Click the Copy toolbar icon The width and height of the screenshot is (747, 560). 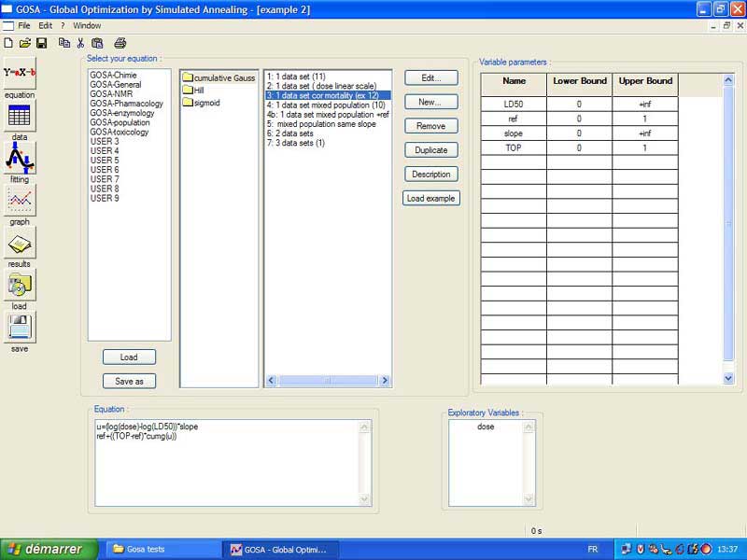63,43
